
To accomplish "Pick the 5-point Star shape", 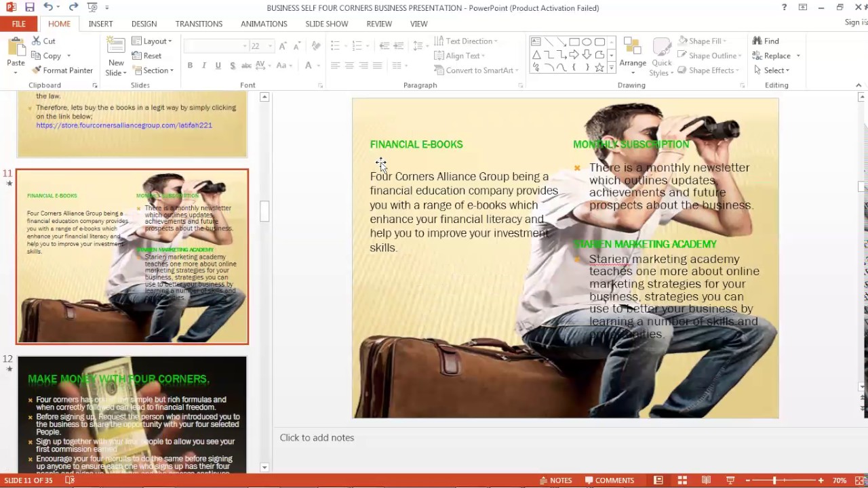I will [599, 68].
